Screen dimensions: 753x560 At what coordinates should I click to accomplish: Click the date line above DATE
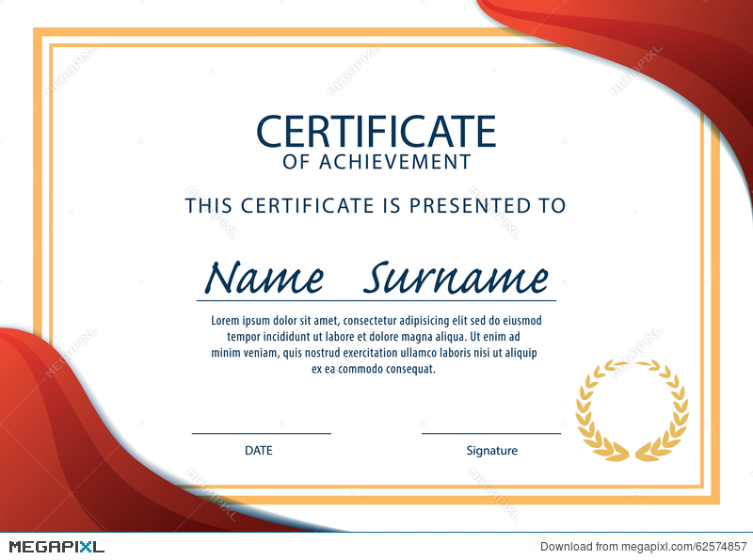(262, 433)
